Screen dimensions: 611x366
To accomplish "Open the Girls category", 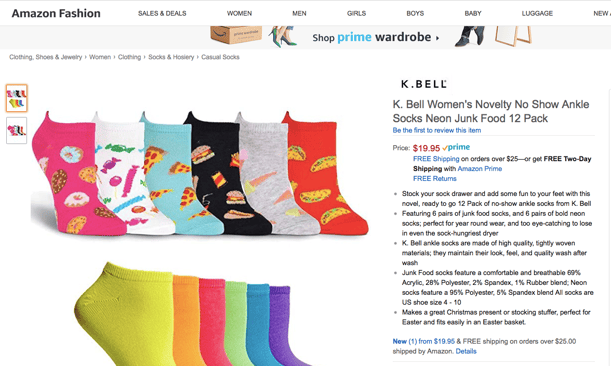I will coord(356,13).
